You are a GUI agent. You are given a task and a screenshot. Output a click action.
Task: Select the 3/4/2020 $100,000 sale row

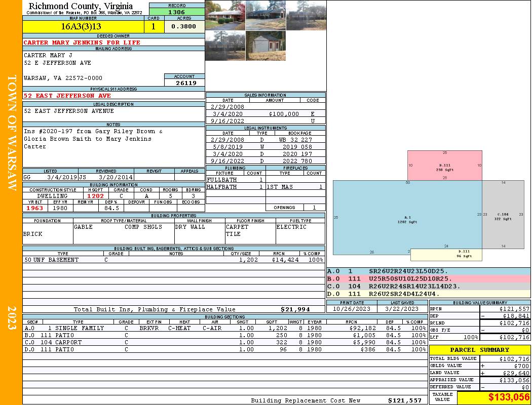click(x=265, y=114)
